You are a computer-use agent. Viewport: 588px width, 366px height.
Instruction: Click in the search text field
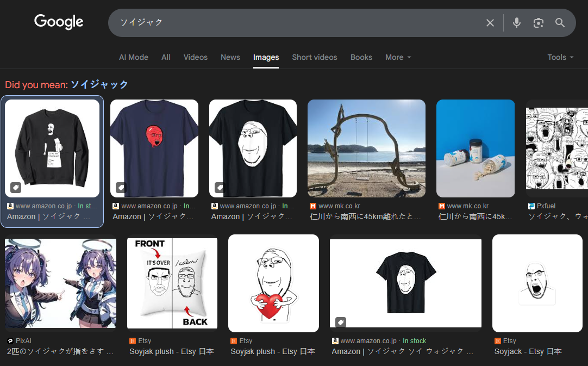(293, 23)
